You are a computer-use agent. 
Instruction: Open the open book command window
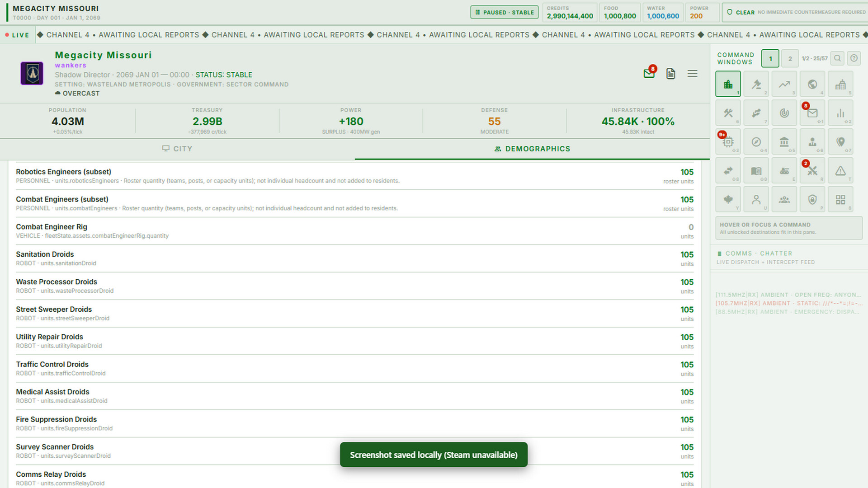coord(756,171)
